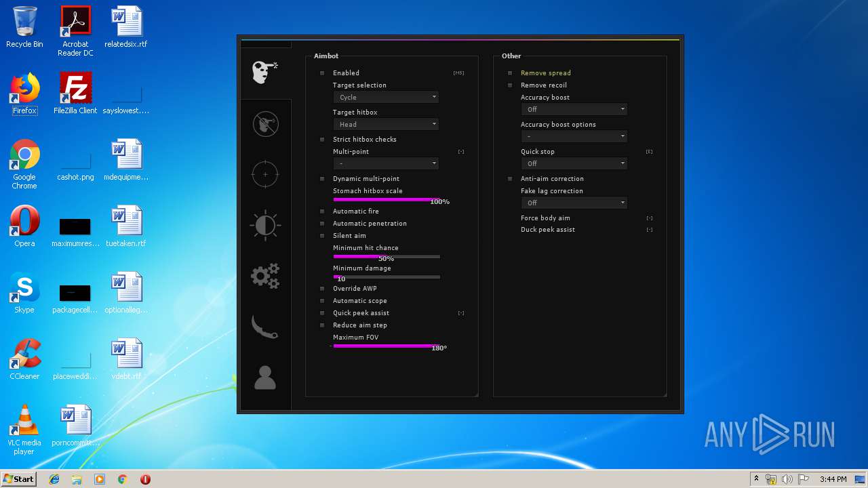Open Opera from the taskbar

coord(145,479)
